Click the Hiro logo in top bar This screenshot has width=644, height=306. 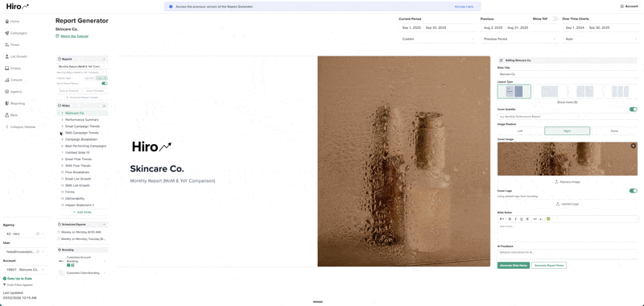[18, 6]
